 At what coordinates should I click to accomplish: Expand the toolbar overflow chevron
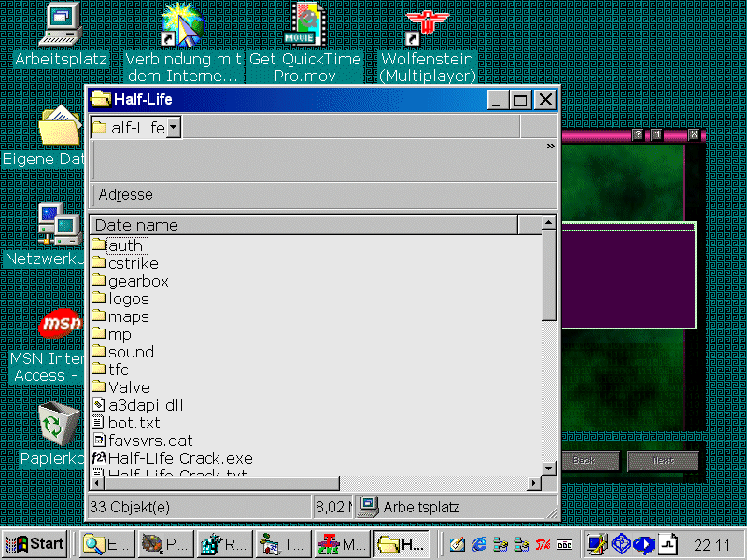pos(550,146)
